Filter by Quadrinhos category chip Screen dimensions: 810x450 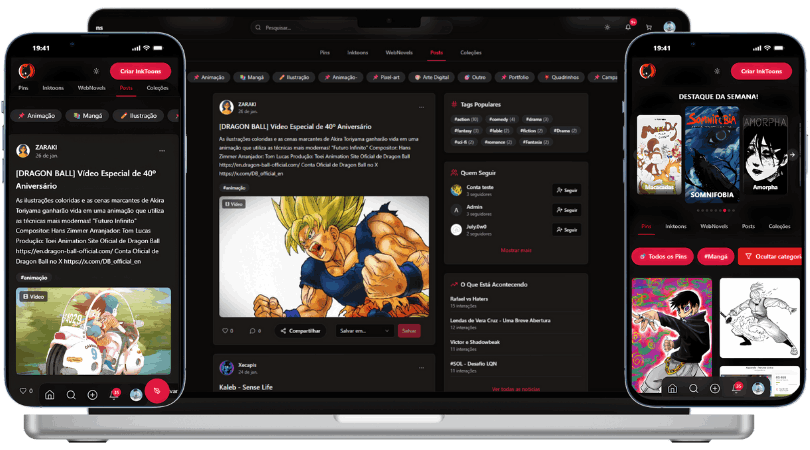[561, 77]
